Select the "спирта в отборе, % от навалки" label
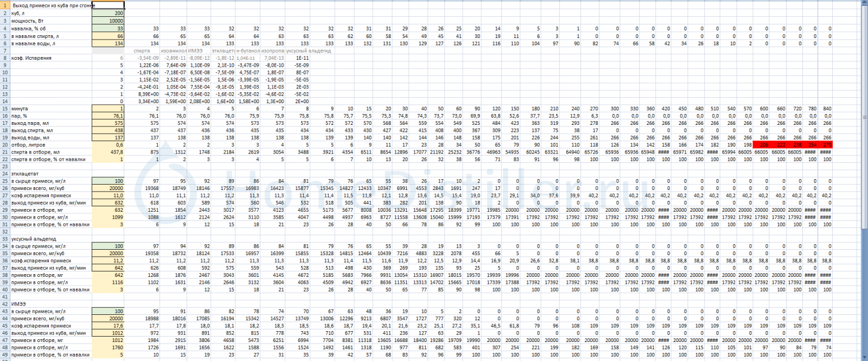The height and width of the screenshot is (361, 868). click(51, 159)
